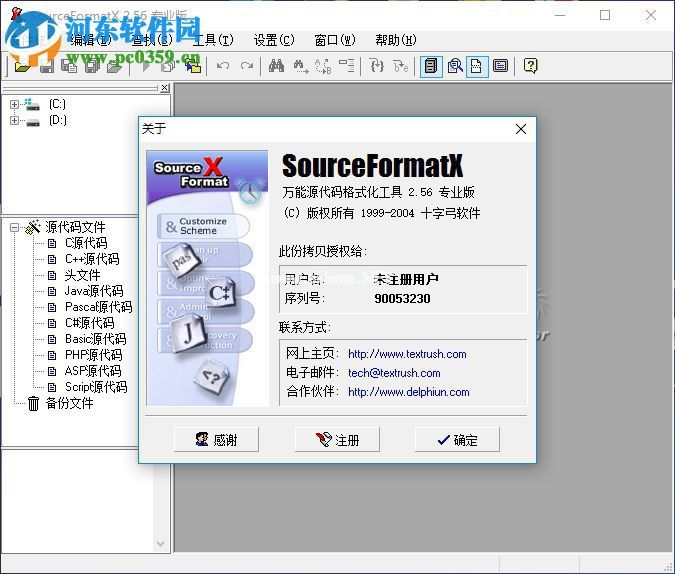Click the indent lines toolbar icon
The image size is (675, 574).
tap(347, 66)
